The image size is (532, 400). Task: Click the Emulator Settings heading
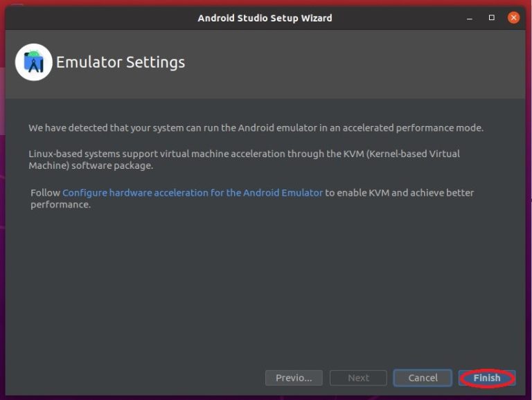[x=121, y=62]
